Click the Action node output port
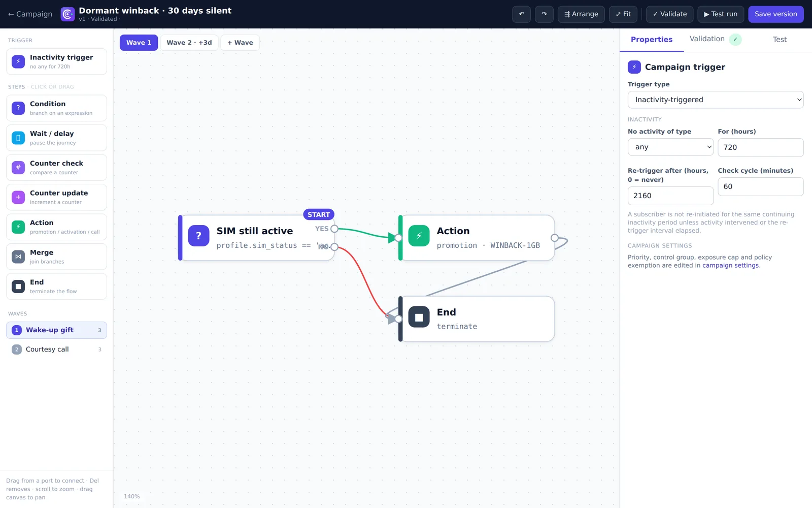This screenshot has height=508, width=812. (x=555, y=238)
